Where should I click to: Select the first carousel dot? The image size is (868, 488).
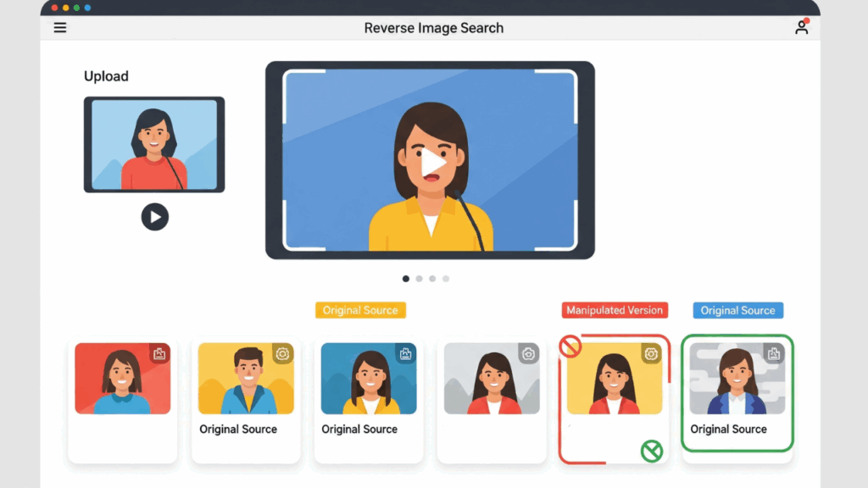405,278
